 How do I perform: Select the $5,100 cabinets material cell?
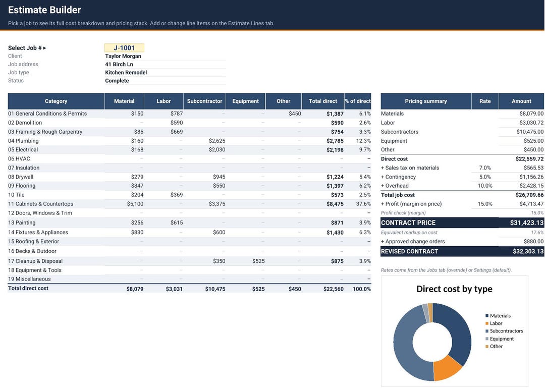(125, 204)
